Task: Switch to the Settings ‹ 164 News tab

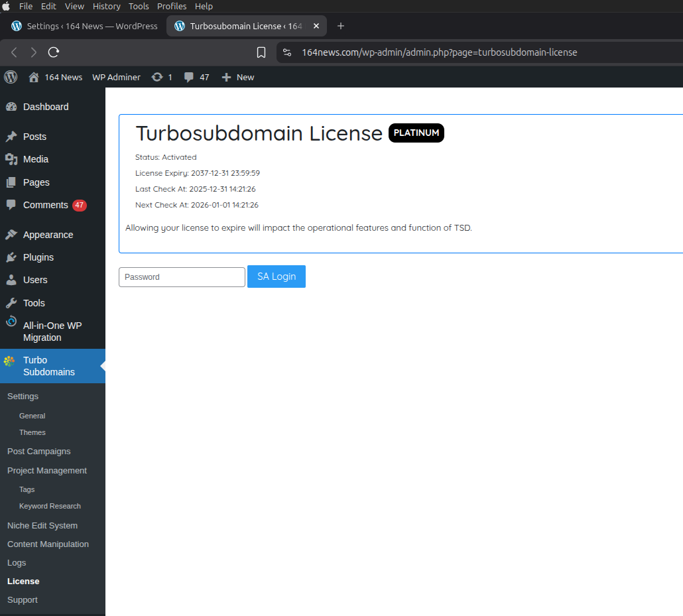Action: point(84,26)
